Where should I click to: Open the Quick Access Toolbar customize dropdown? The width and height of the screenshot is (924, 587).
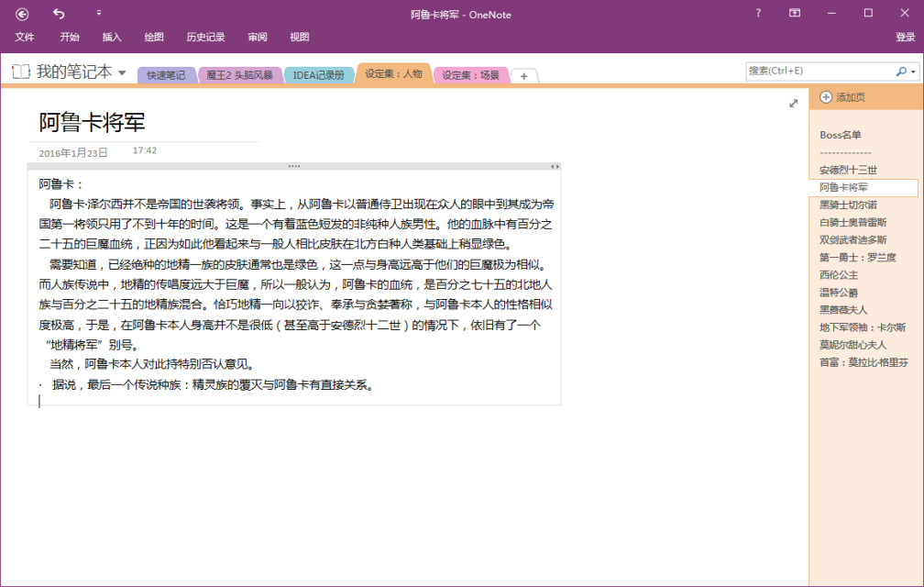click(99, 15)
